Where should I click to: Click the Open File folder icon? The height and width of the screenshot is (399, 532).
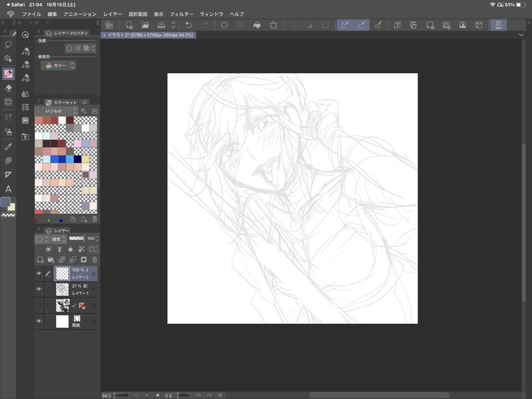[145, 25]
